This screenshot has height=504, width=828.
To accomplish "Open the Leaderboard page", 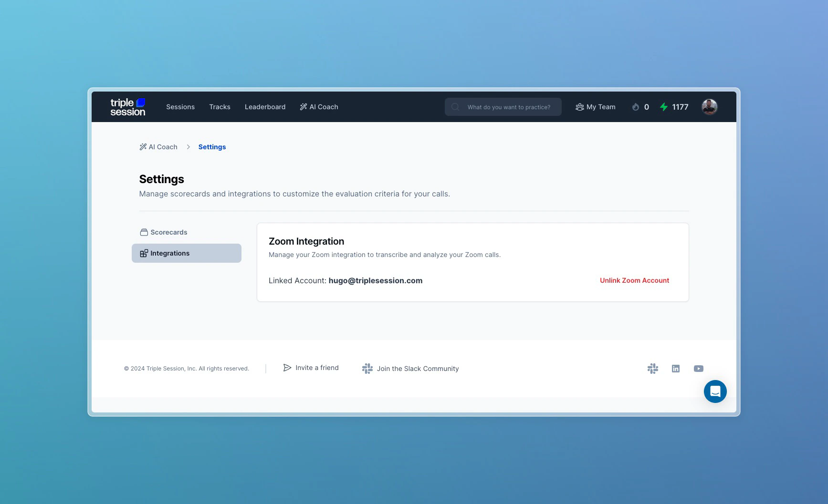I will [x=265, y=107].
